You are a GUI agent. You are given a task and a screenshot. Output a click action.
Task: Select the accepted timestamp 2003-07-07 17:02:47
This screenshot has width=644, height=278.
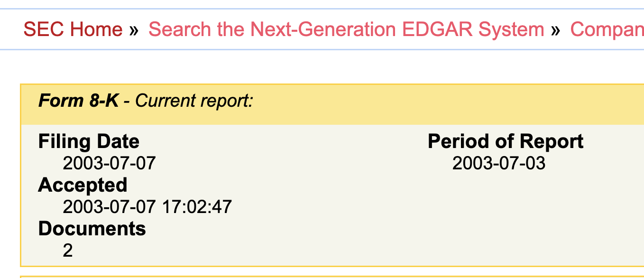coord(147,207)
